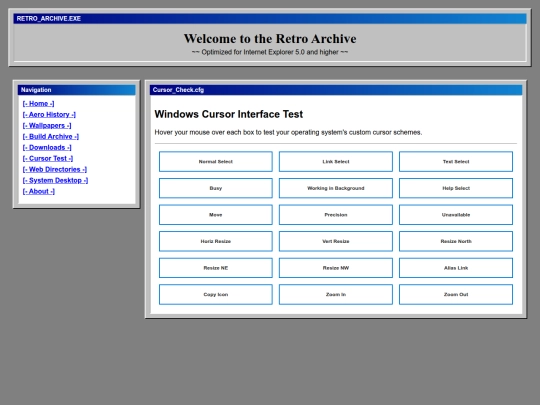
Task: Click the Text Select cursor box
Action: [x=456, y=162]
